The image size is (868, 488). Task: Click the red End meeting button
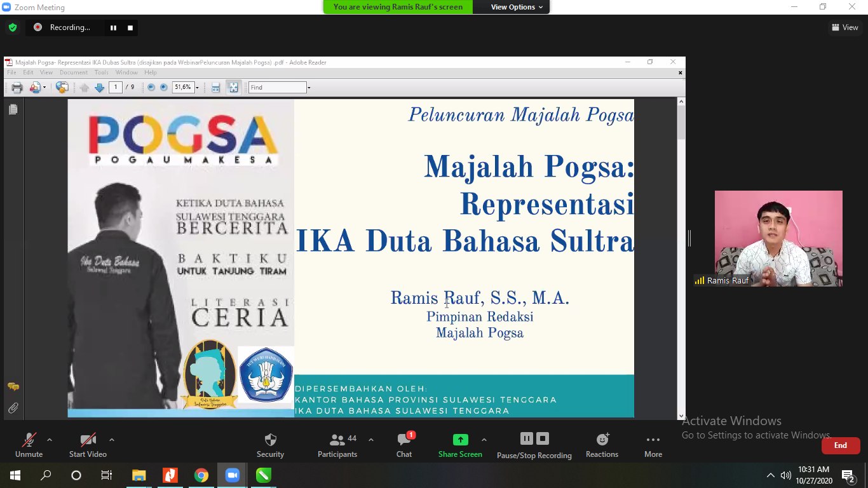tap(840, 445)
